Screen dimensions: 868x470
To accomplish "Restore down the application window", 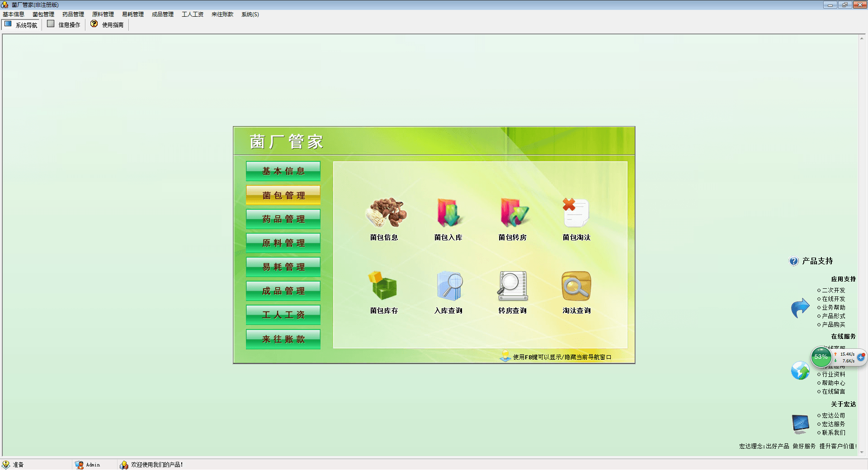I will [x=844, y=5].
